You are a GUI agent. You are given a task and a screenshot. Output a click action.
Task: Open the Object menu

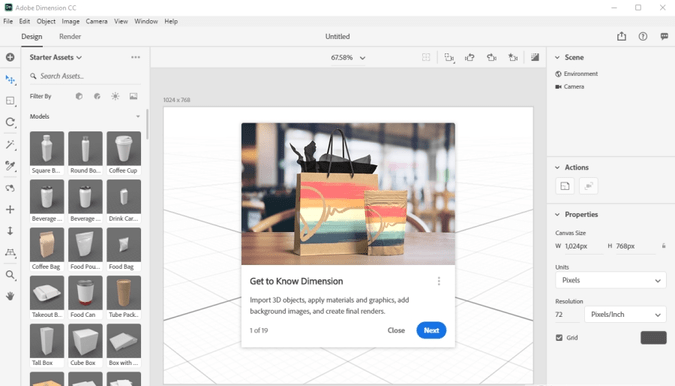46,21
